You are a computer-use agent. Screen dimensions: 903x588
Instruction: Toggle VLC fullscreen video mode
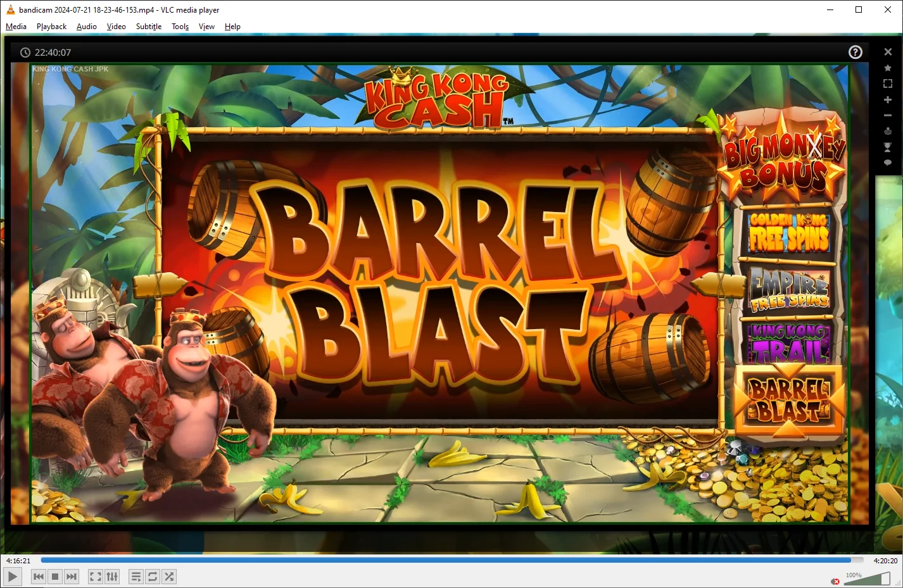pyautogui.click(x=96, y=577)
